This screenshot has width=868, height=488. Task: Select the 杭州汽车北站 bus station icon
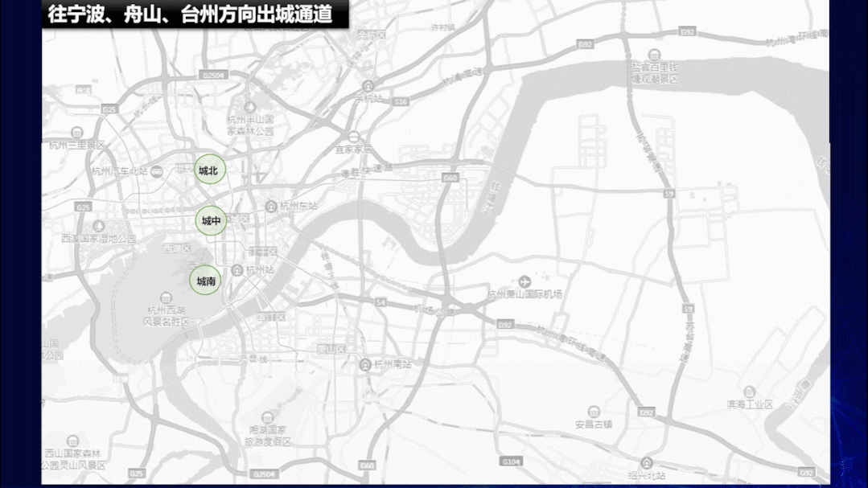(x=157, y=171)
